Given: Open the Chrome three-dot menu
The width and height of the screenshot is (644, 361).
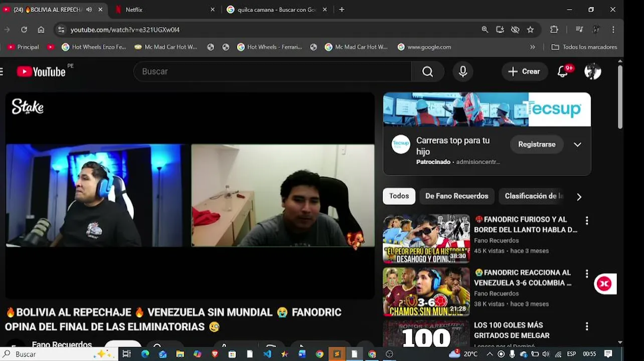Looking at the screenshot, I should (613, 30).
